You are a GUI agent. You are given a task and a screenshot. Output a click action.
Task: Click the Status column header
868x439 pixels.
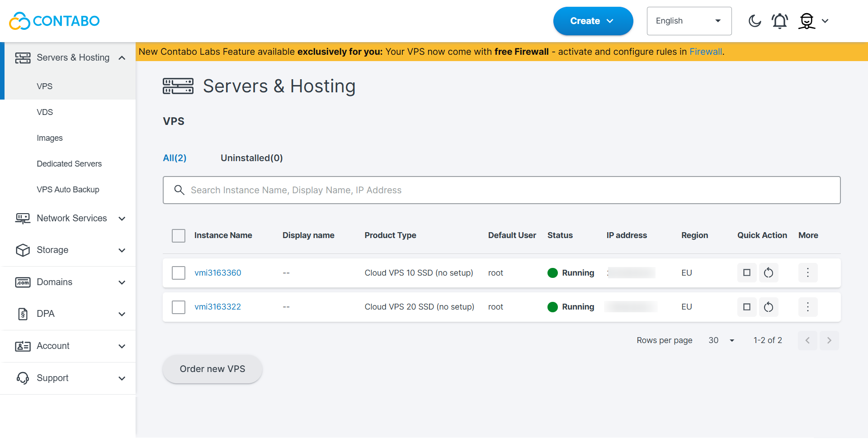click(560, 235)
